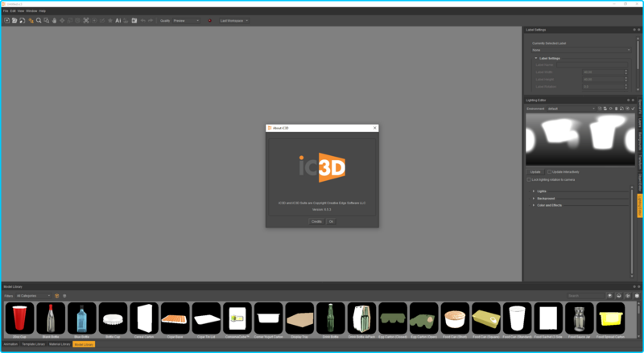Collapse the Label Settings section

tap(536, 58)
